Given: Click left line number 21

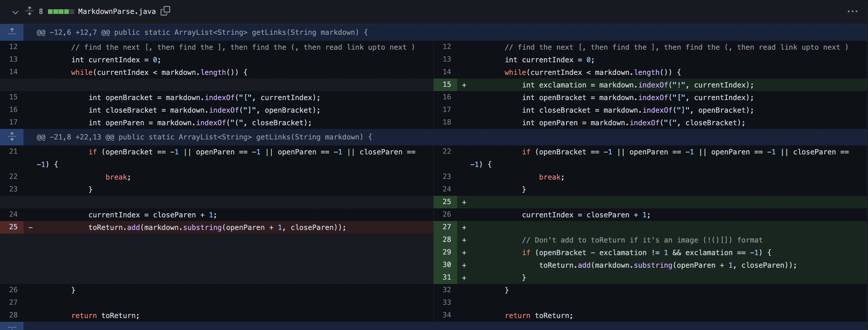Looking at the screenshot, I should [13, 151].
